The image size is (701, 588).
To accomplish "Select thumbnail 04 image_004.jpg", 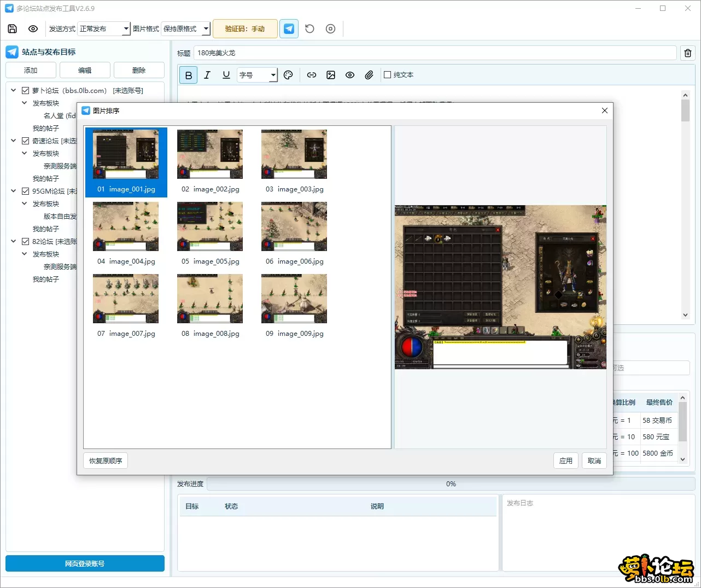I will (126, 234).
